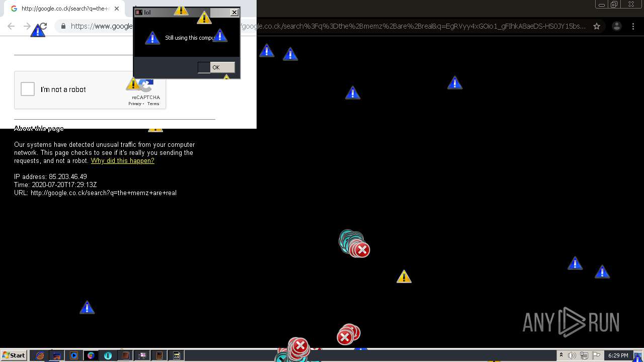The image size is (644, 362).
Task: Click the 6:29 PM taskbar clock
Action: pyautogui.click(x=618, y=355)
